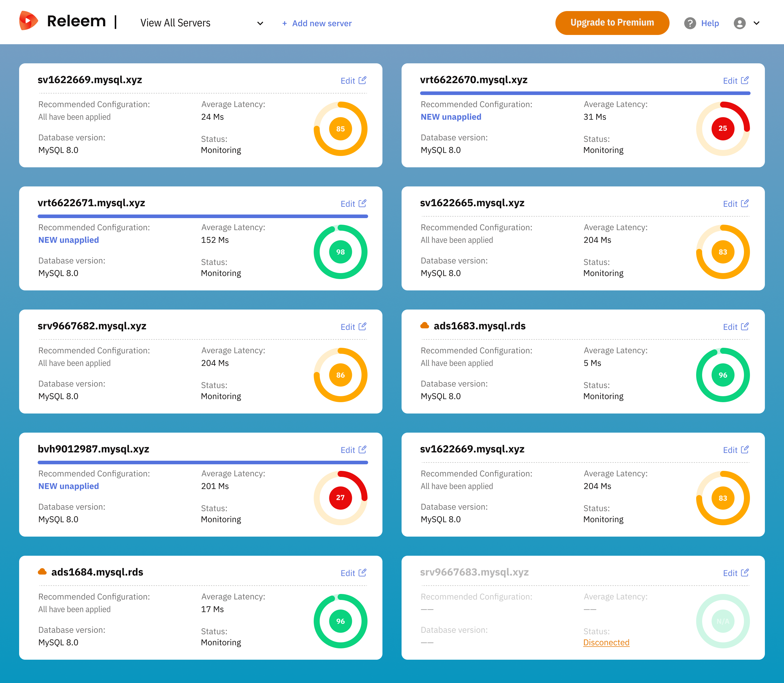Click the Edit icon on sv1622669.mysql.xyz card
Screen dimensions: 784x683
[x=363, y=80]
